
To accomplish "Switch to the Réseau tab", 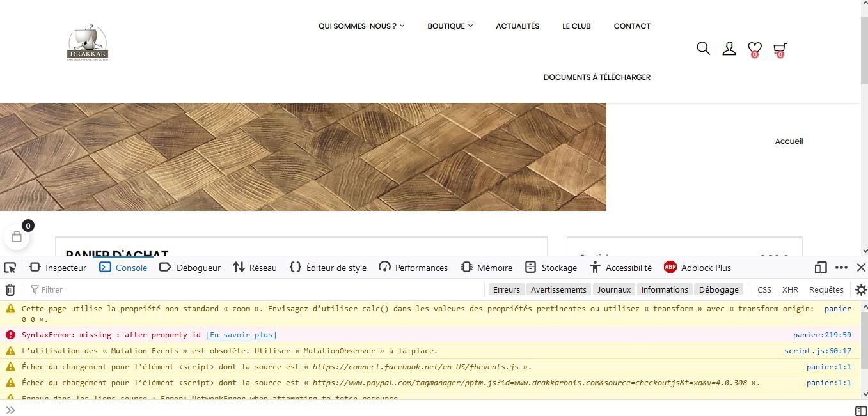I will pyautogui.click(x=255, y=267).
